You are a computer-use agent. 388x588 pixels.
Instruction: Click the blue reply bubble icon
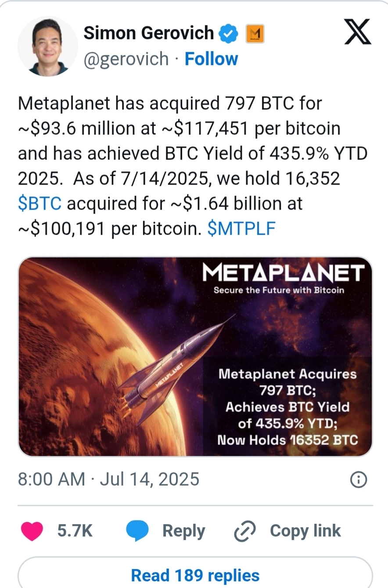(x=138, y=531)
